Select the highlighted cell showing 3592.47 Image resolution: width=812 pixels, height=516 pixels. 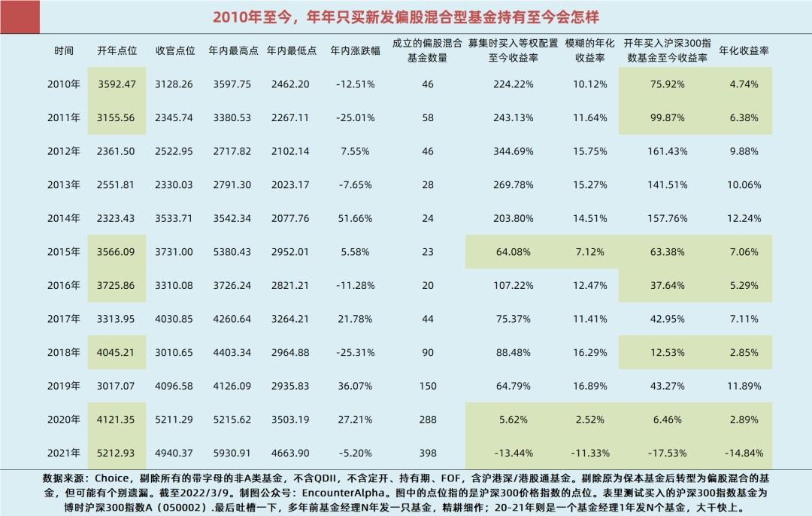point(117,85)
